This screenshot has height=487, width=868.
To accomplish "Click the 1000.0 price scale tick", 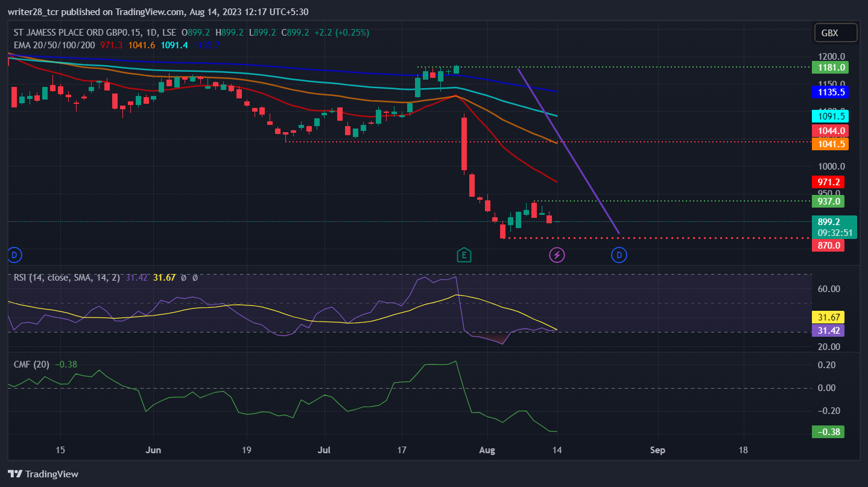I will (831, 167).
